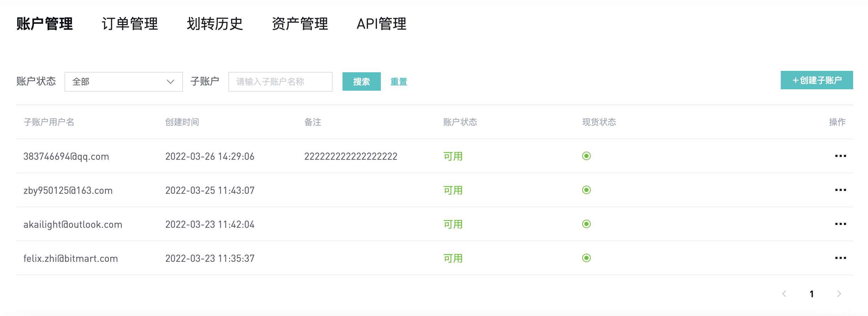This screenshot has width=868, height=316.
Task: Open actions menu for zby950125@163.com row
Action: click(x=840, y=190)
